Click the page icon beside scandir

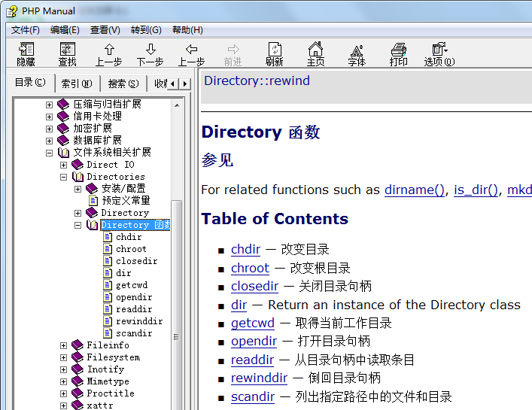click(x=108, y=333)
